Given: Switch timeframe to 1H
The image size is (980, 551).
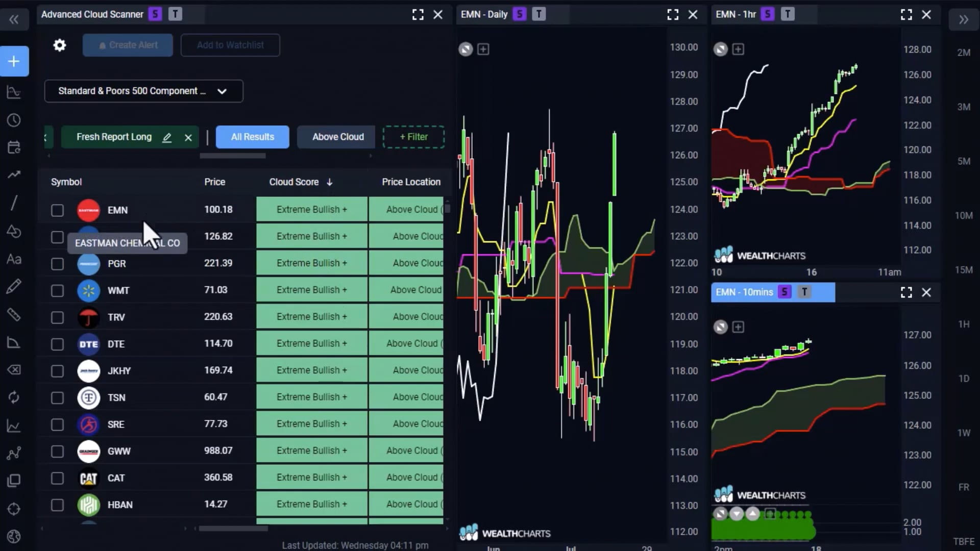Looking at the screenshot, I should tap(964, 324).
